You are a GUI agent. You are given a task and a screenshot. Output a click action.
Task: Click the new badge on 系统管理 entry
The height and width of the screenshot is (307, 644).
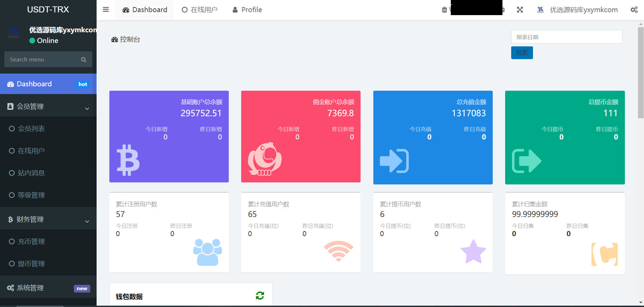(82, 288)
